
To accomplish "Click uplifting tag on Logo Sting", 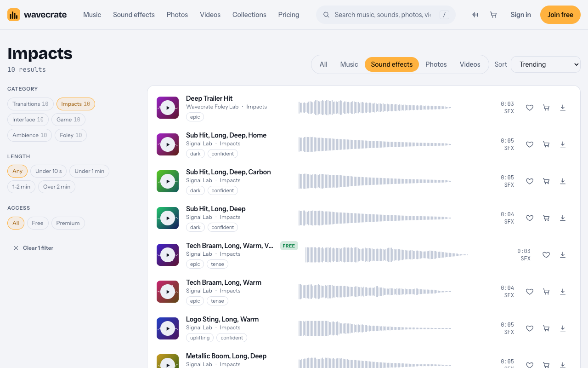I will pyautogui.click(x=200, y=338).
